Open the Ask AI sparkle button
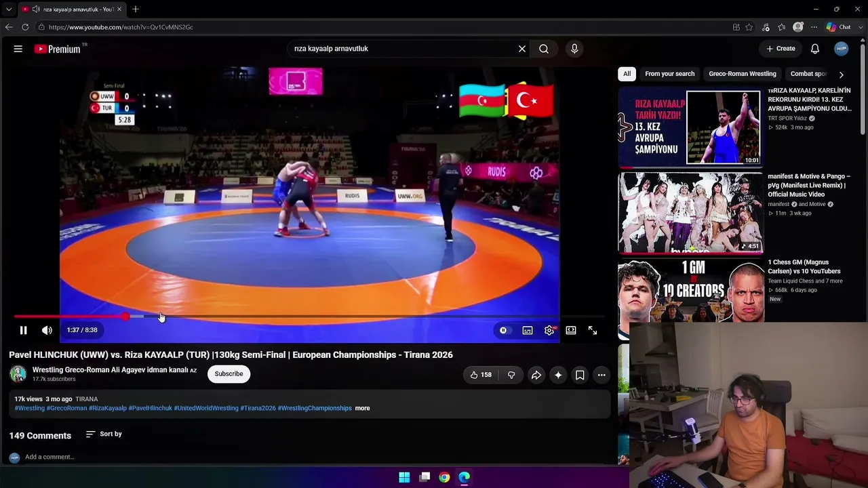868x488 pixels. (x=558, y=375)
